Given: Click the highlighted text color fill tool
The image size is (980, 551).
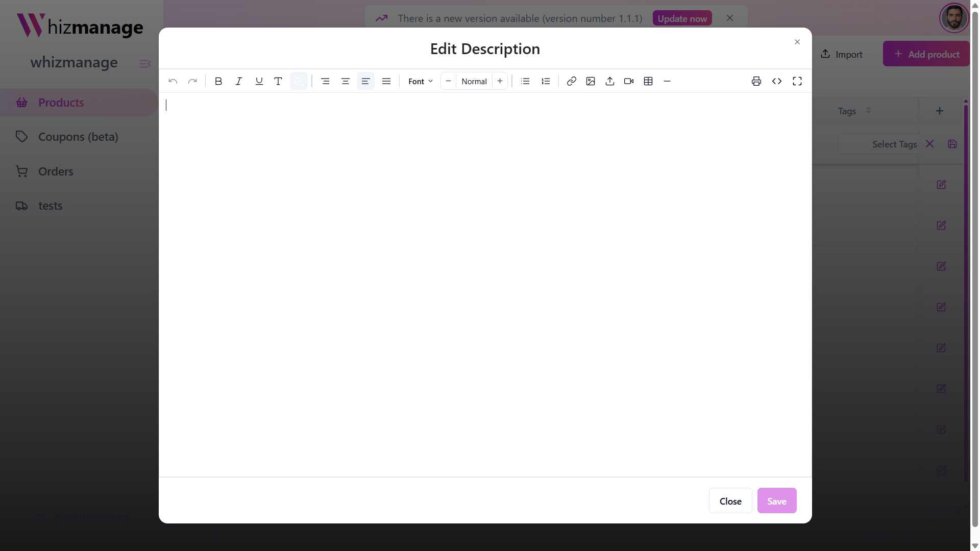Looking at the screenshot, I should [x=299, y=81].
